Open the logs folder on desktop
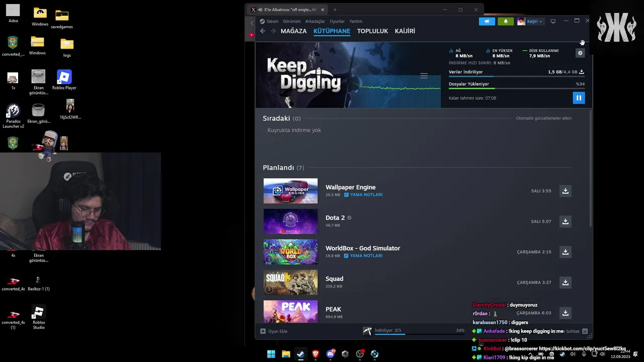This screenshot has width=644, height=362. tap(67, 48)
